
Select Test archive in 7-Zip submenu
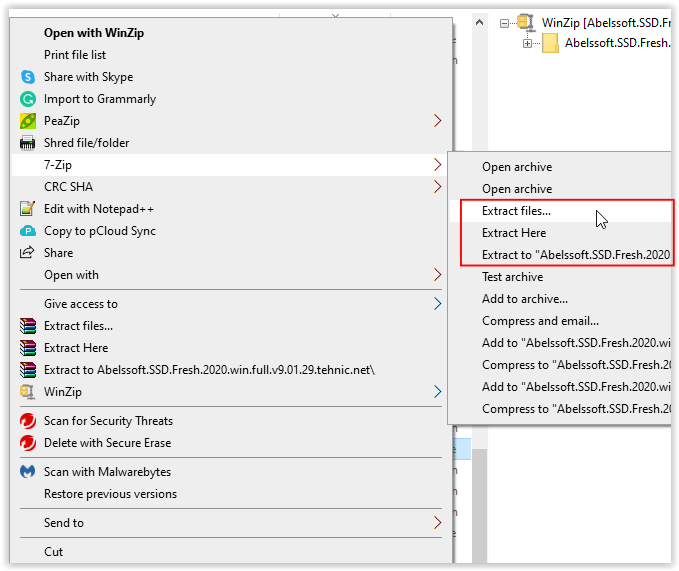click(513, 277)
